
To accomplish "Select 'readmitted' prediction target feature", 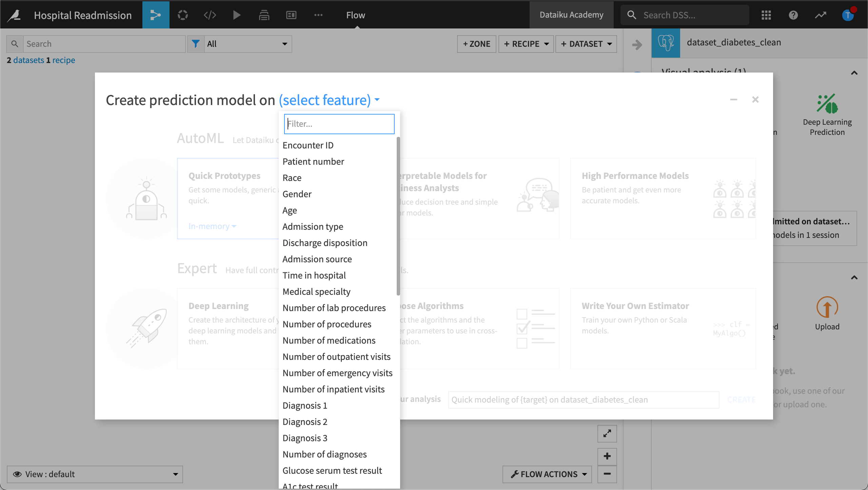I will pyautogui.click(x=339, y=123).
